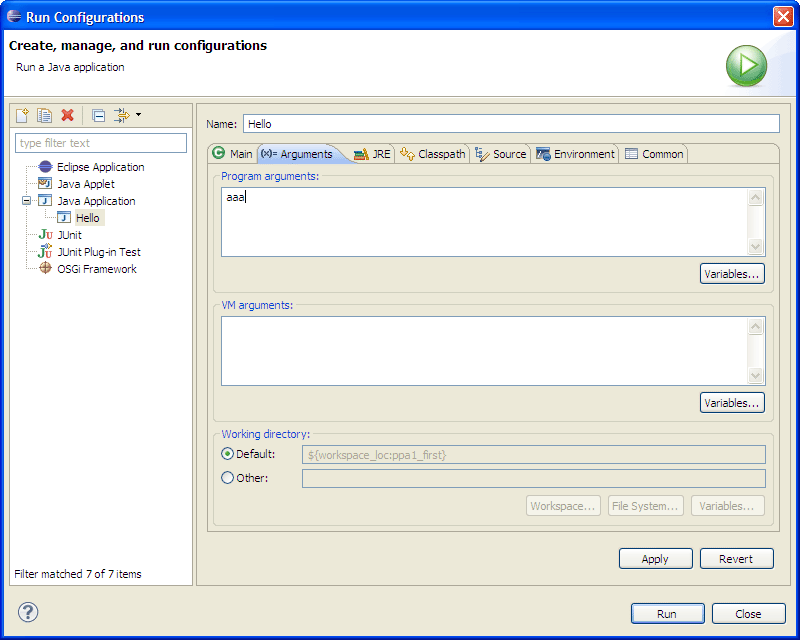Click Variables button under VM arguments
The image size is (800, 640).
click(732, 403)
